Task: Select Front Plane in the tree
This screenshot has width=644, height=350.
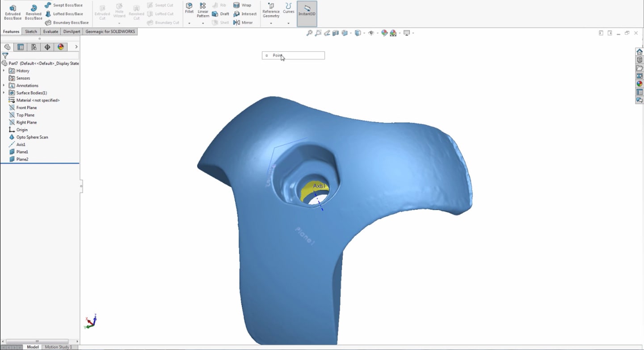Action: click(x=23, y=108)
